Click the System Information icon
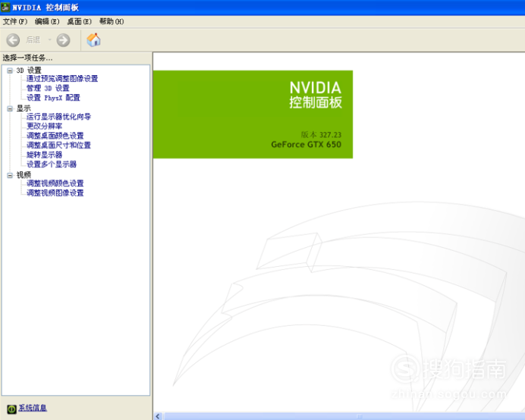 point(11,409)
